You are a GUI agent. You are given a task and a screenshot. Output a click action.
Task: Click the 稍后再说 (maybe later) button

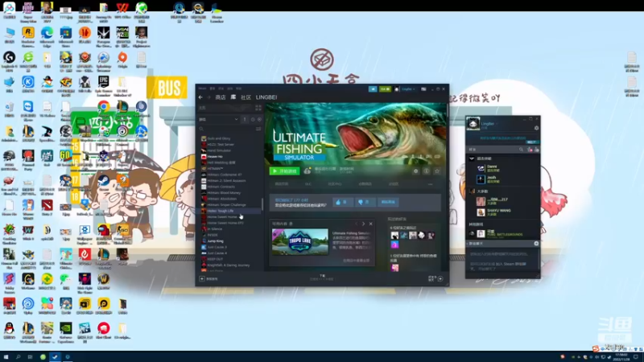point(388,202)
